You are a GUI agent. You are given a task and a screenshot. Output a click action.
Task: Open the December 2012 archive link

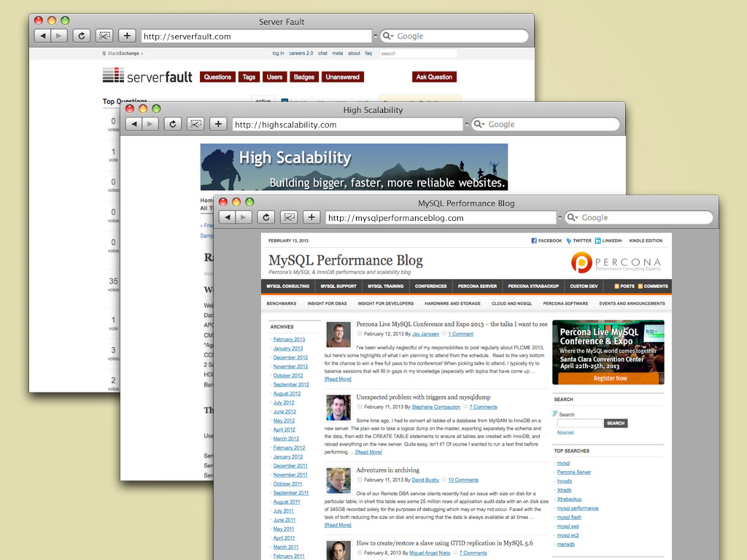pos(290,357)
